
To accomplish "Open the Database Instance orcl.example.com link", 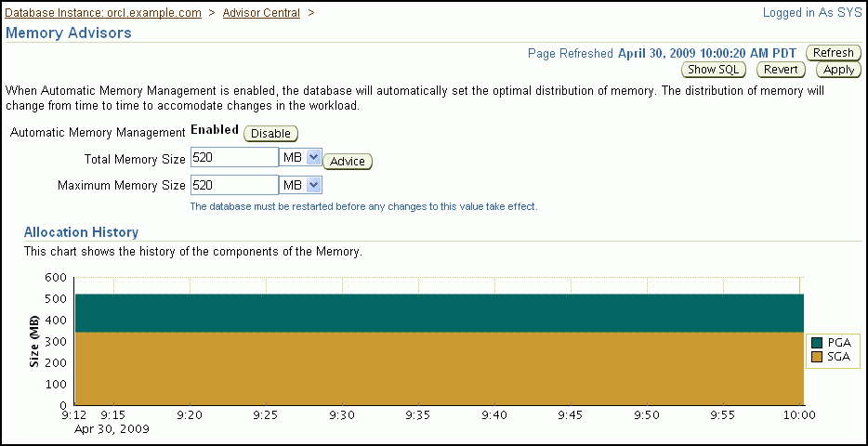I will [104, 13].
